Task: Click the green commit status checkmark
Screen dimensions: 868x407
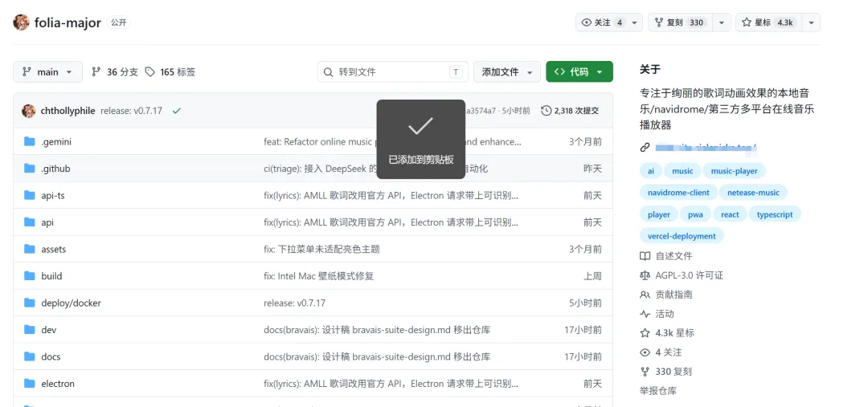Action: coord(177,111)
